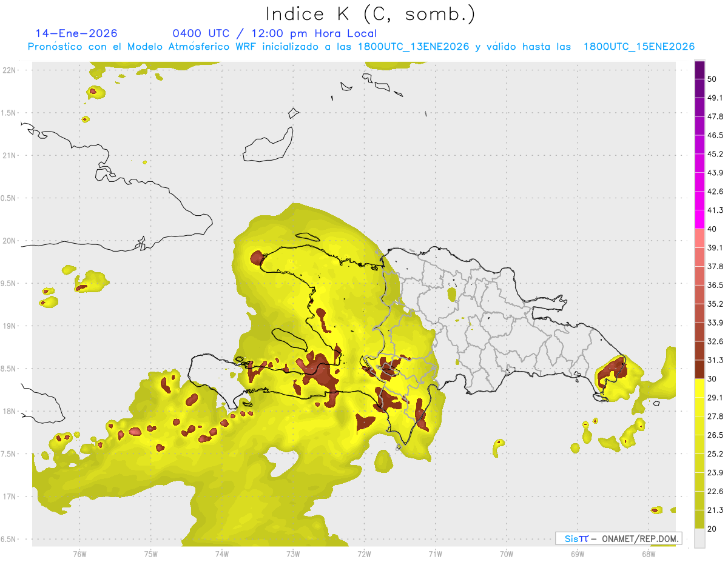This screenshot has height=562, width=728.
Task: Click the "71W" longitude axis label
Action: 435,554
